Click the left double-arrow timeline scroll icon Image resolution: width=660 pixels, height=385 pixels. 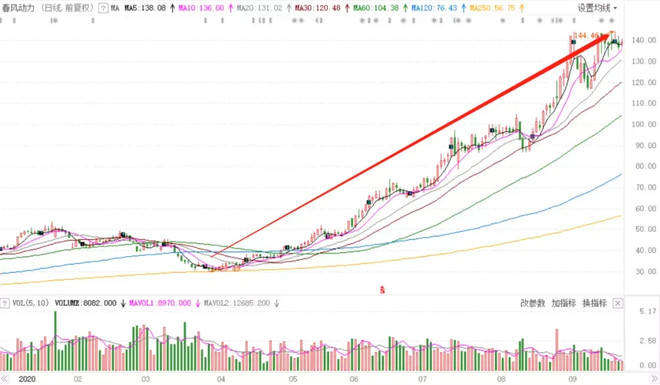coord(4,379)
